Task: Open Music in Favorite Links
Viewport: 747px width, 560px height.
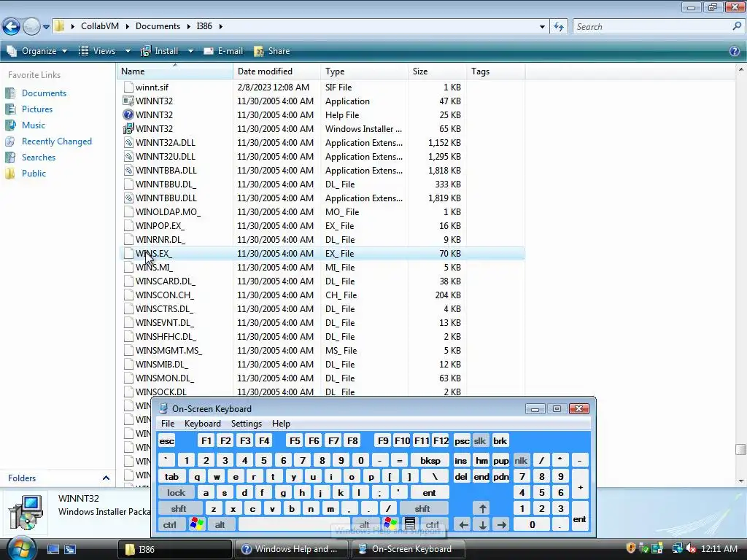Action: pos(34,125)
